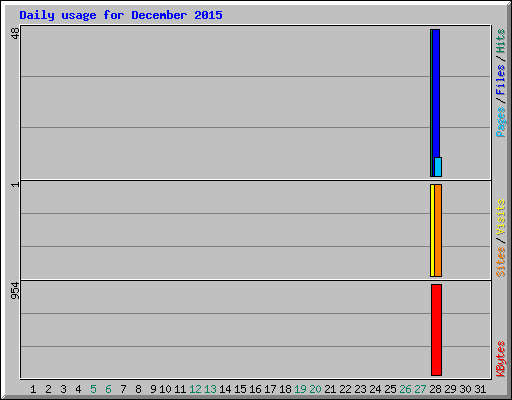Screen dimensions: 512x400
Task: Click day label 9 on the x-axis
Action: [x=153, y=389]
